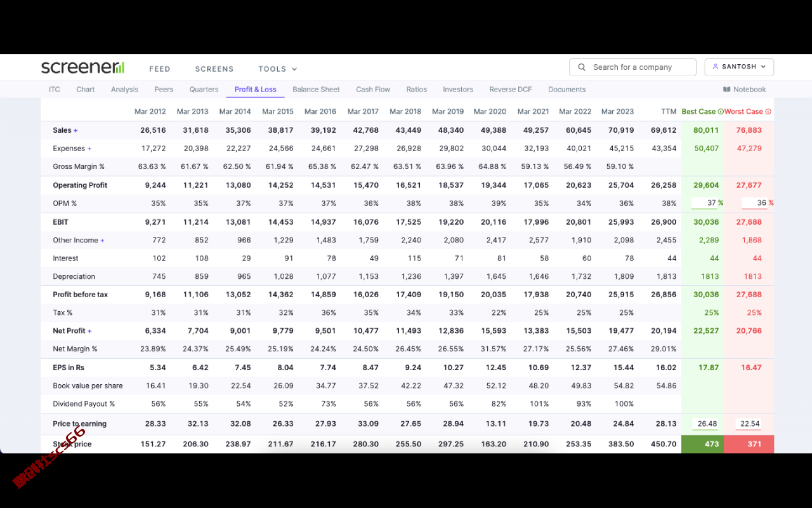Open the Notebook icon link
Screen dimensions: 812x508
pyautogui.click(x=727, y=90)
